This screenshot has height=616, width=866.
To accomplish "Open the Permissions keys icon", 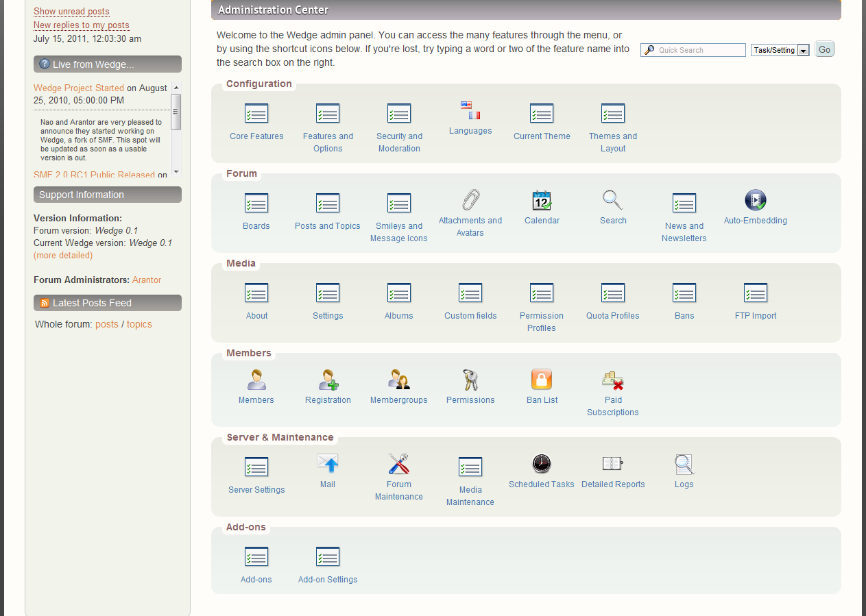I will [470, 380].
